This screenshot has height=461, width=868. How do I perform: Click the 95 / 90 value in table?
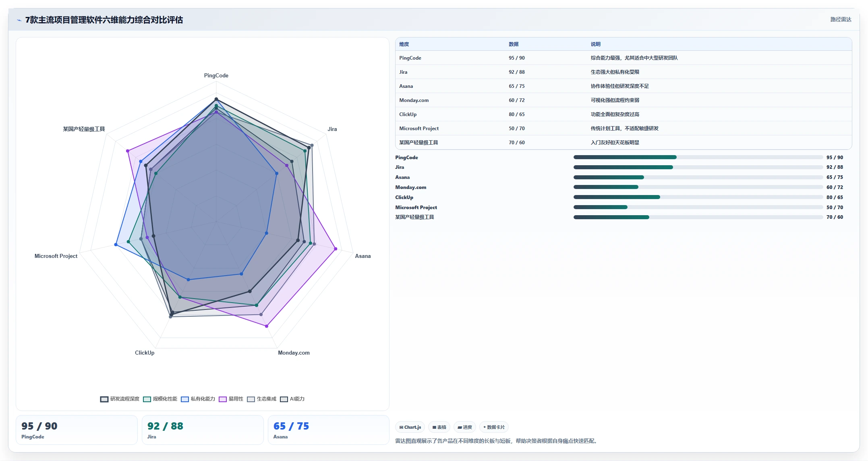tap(517, 58)
